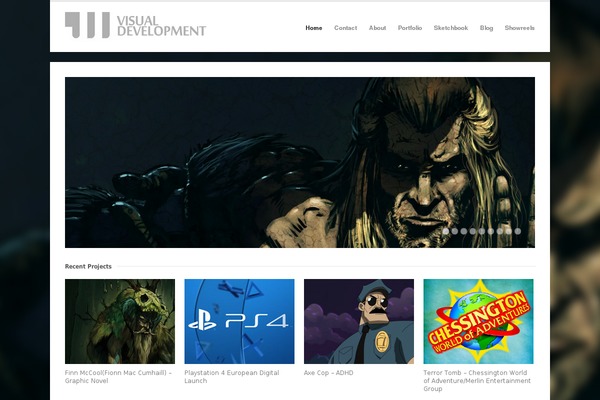The image size is (600, 400).
Task: Click the 'Axe Cop – ADHD' link
Action: coord(329,373)
